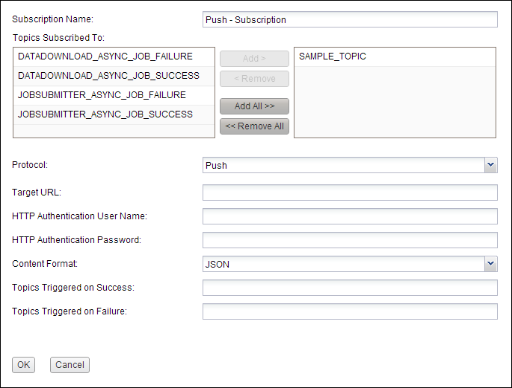
Task: Dismiss dialog with Cancel button
Action: tap(70, 365)
